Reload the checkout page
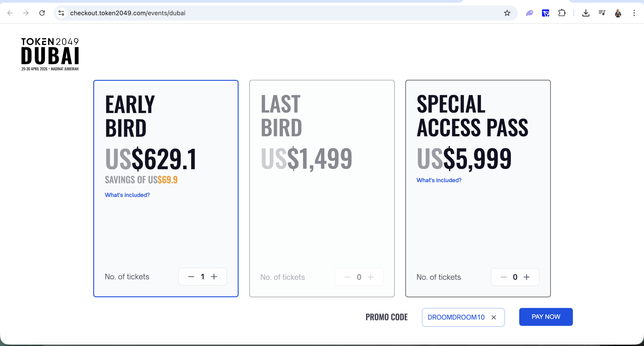The width and height of the screenshot is (644, 346). click(x=42, y=13)
